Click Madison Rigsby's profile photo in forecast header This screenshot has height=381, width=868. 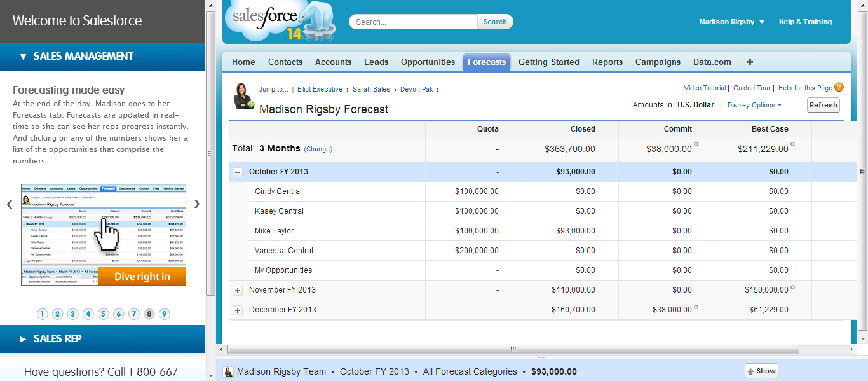click(x=245, y=96)
